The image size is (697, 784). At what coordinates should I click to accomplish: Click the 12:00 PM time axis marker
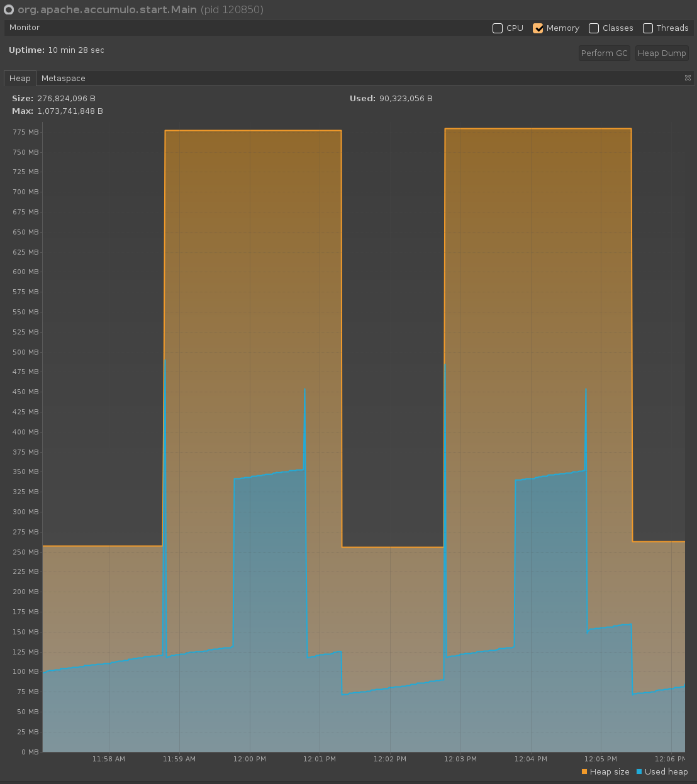click(250, 759)
